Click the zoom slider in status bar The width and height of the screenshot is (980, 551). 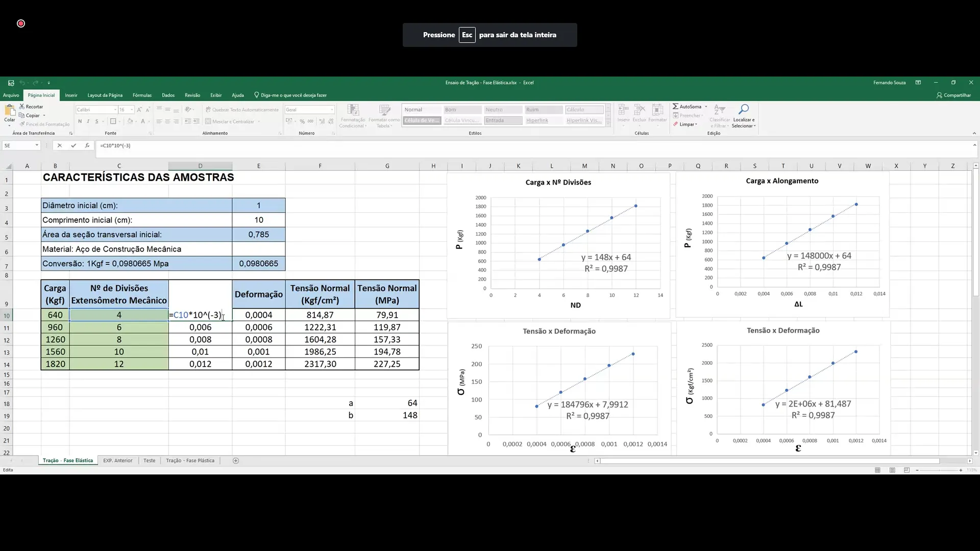click(x=939, y=470)
